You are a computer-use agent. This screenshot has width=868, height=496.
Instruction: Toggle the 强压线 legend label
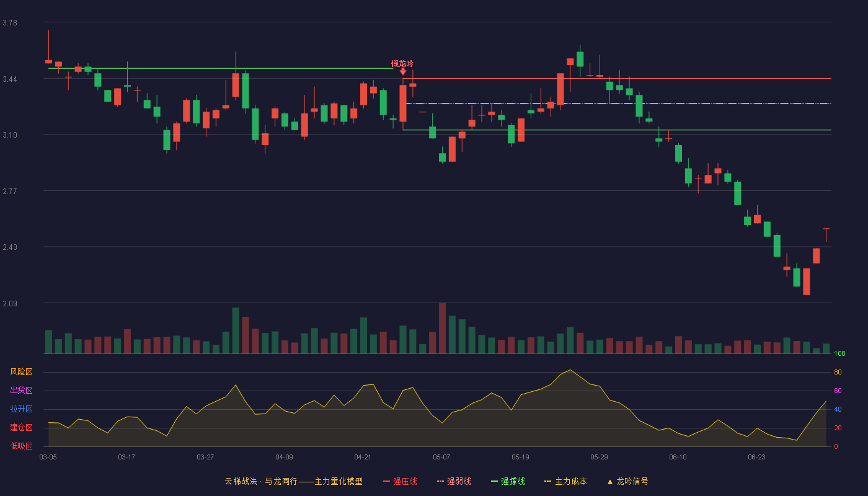[x=405, y=481]
